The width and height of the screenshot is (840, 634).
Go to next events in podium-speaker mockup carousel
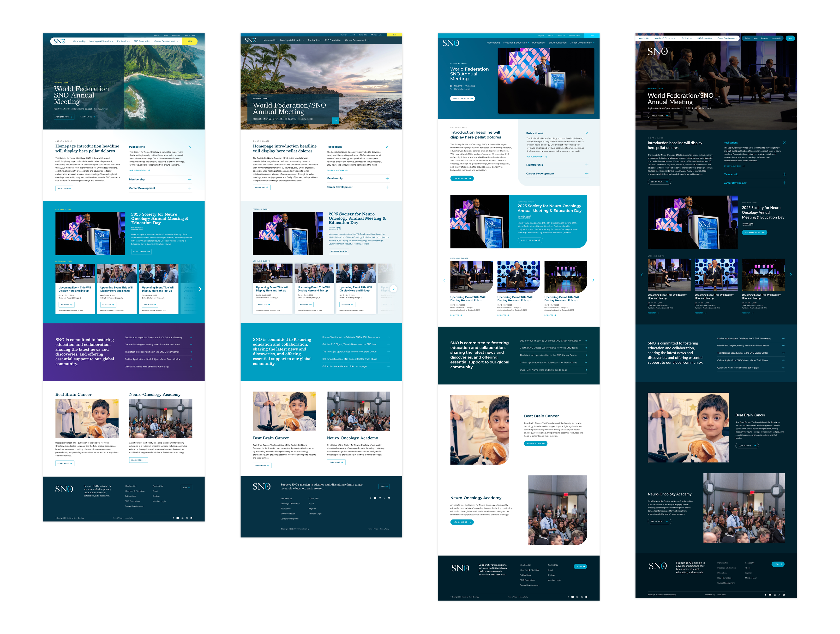click(593, 280)
